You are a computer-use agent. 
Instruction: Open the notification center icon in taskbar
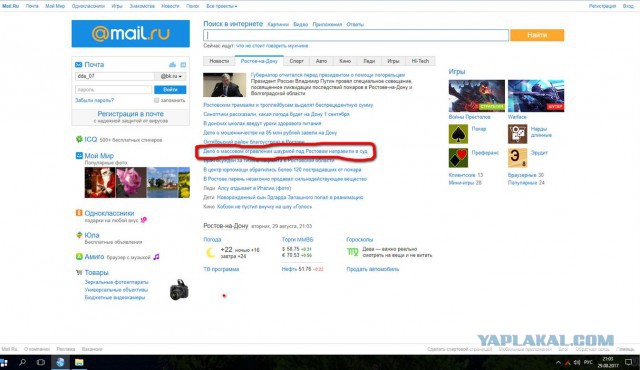(629, 362)
